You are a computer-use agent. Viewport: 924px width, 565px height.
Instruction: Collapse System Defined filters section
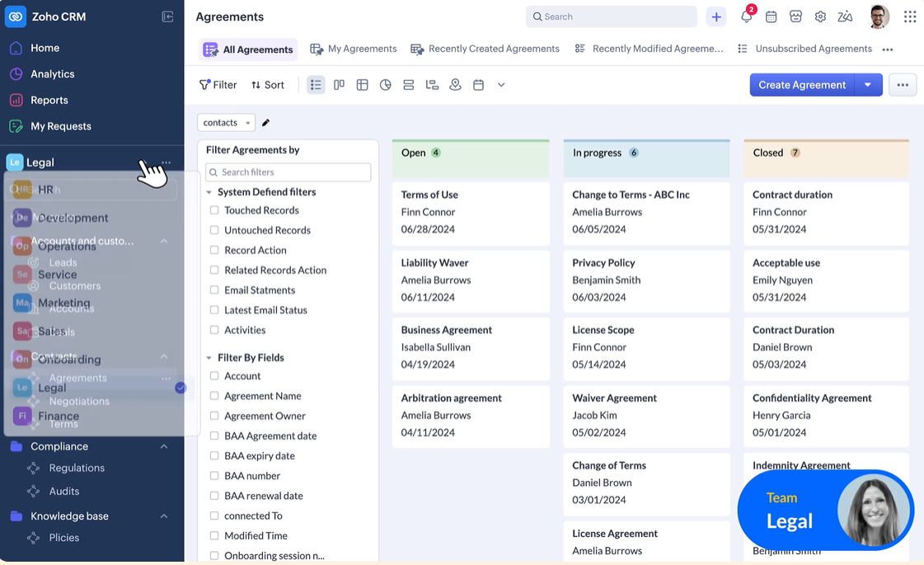(209, 192)
